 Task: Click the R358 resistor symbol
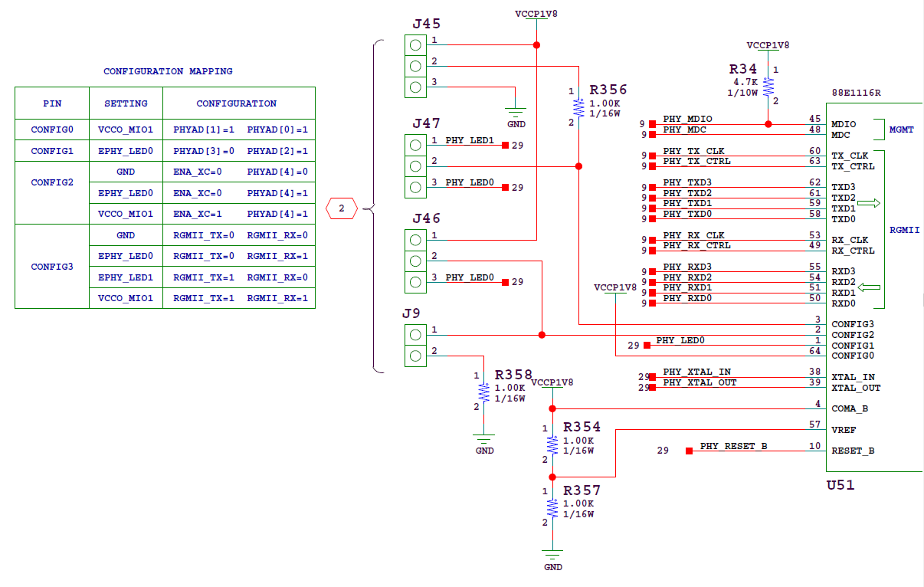click(x=483, y=392)
